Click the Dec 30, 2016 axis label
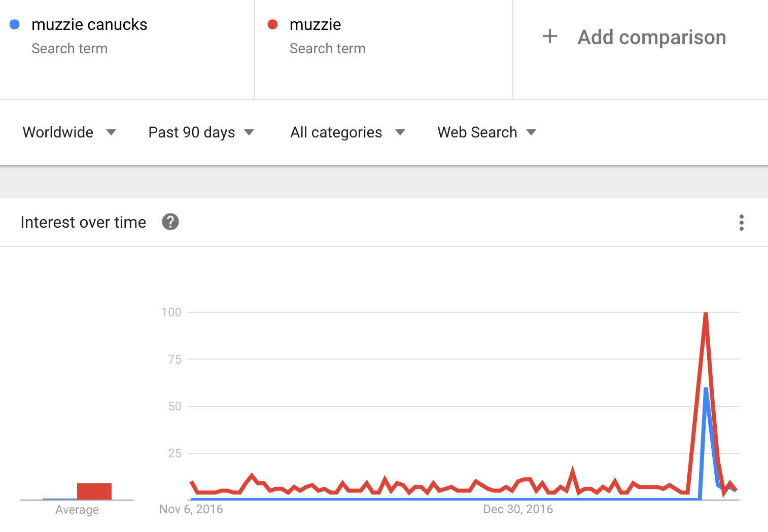This screenshot has width=768, height=532. point(518,509)
